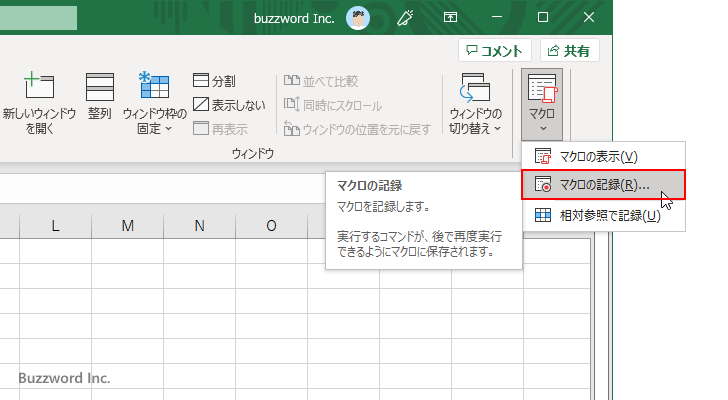Screen dimensions: 728x400
Task: Choose マクロの記録(R)... menu item
Action: tap(604, 185)
